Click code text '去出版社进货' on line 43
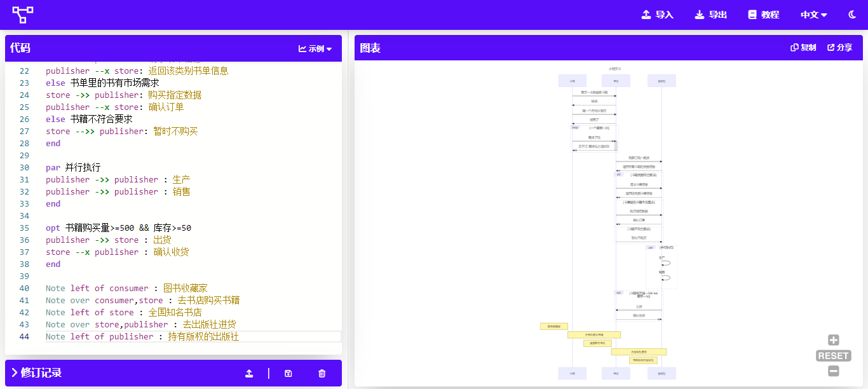Image resolution: width=868 pixels, height=389 pixels. point(209,324)
